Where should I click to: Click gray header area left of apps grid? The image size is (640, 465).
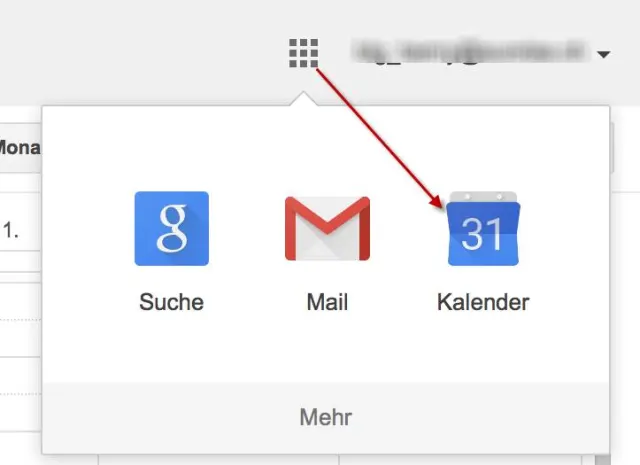coord(143,52)
